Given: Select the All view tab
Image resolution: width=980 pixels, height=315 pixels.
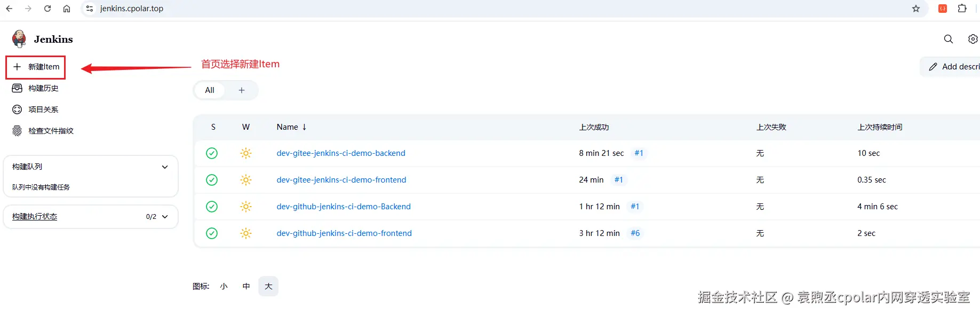Looking at the screenshot, I should pyautogui.click(x=210, y=90).
